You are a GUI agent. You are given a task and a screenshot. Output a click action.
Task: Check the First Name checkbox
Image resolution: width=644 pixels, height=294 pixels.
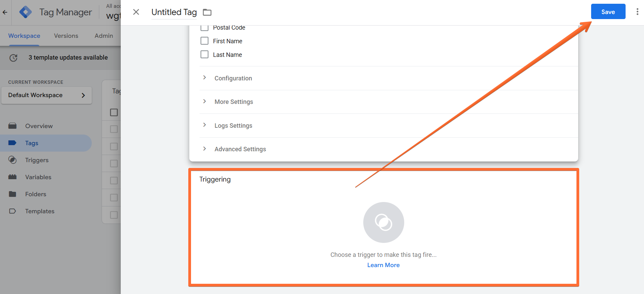204,41
